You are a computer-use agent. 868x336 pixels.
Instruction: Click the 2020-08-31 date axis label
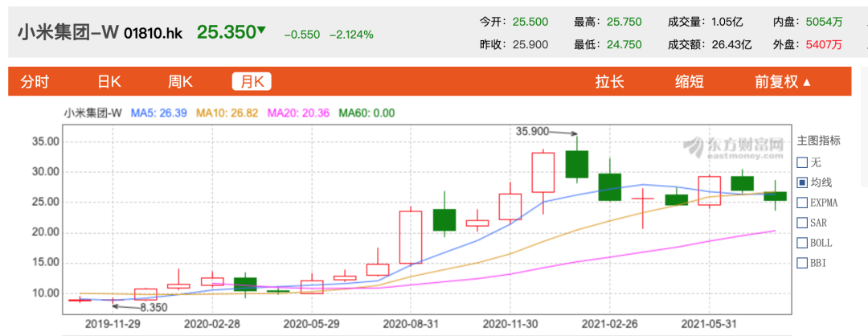click(x=411, y=323)
